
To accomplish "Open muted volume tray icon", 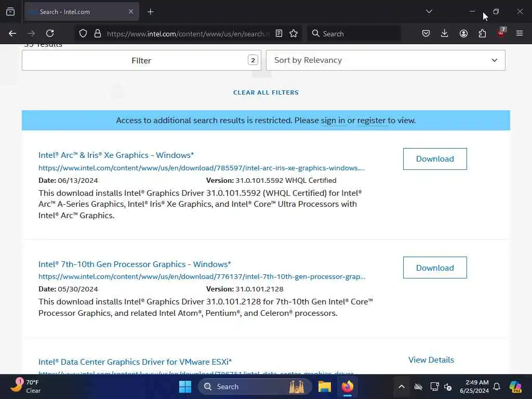I will (448, 387).
